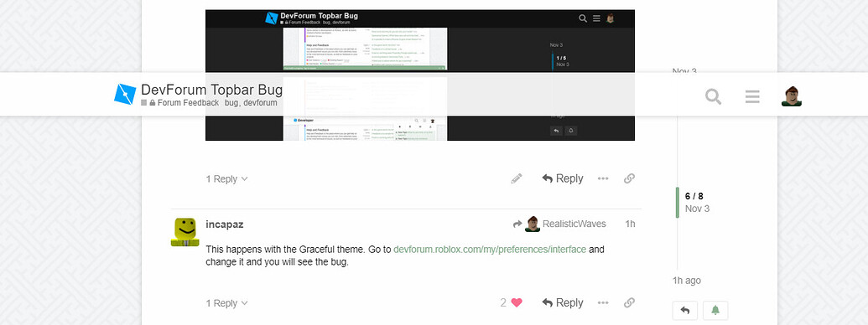Copy link to incapaz's post
The width and height of the screenshot is (868, 325).
tap(630, 303)
